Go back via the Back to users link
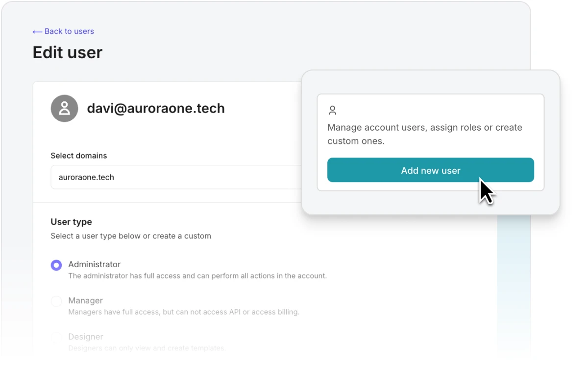 tap(63, 31)
